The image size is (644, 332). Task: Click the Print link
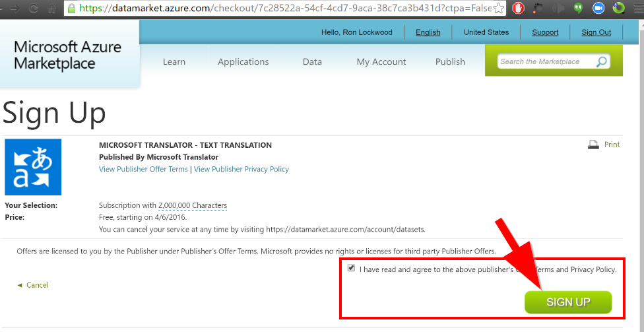[x=612, y=145]
